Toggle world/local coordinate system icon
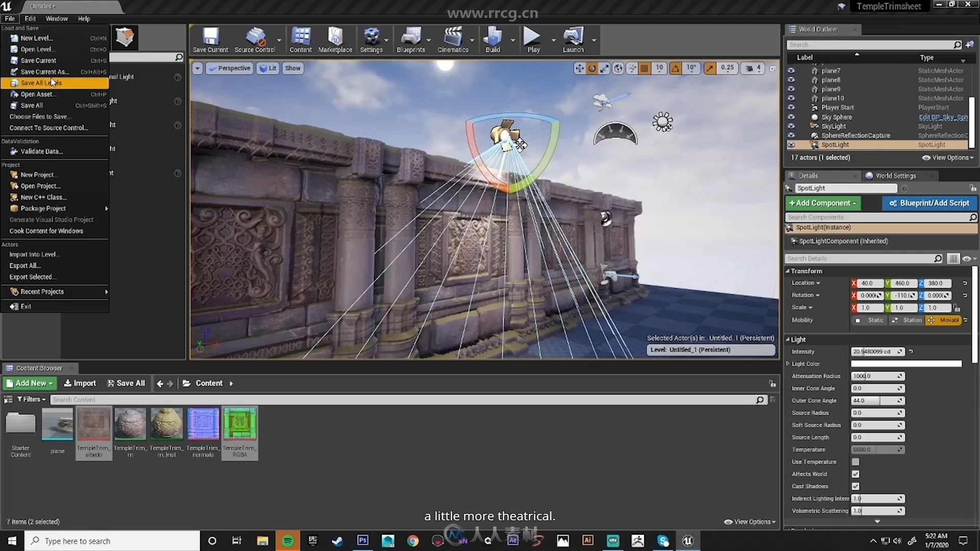The height and width of the screenshot is (551, 980). pos(618,68)
